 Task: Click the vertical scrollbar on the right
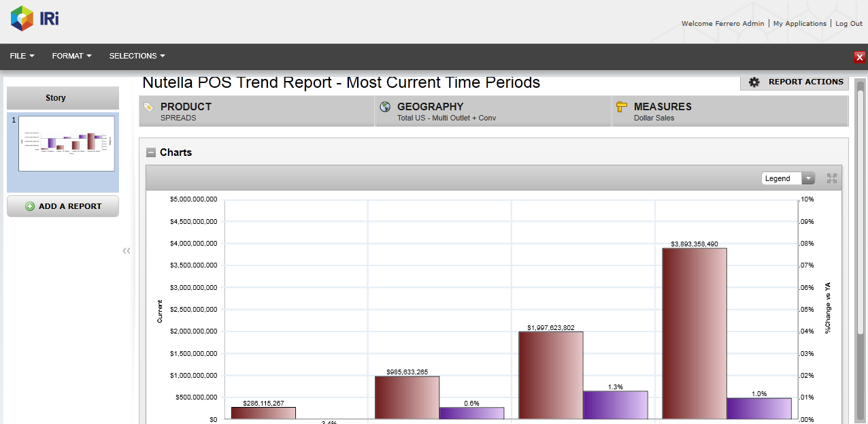[x=861, y=204]
